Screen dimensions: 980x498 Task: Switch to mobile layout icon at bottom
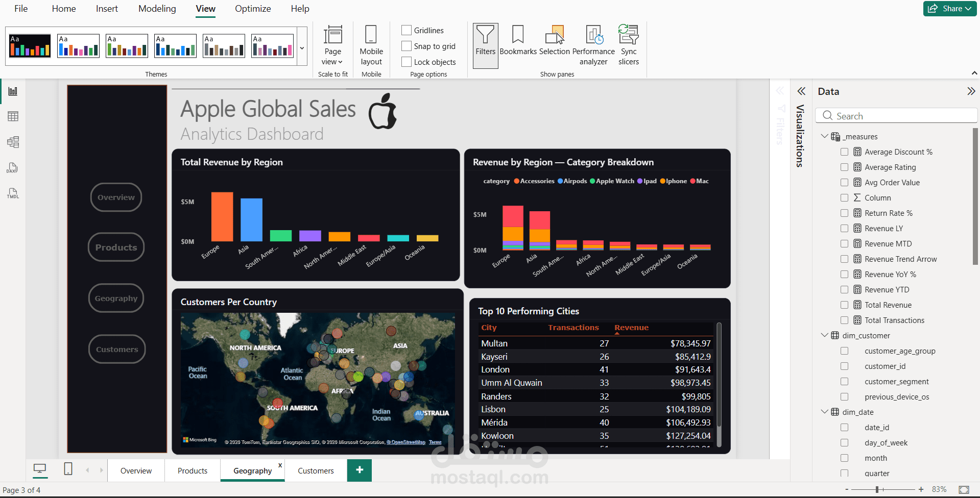68,469
